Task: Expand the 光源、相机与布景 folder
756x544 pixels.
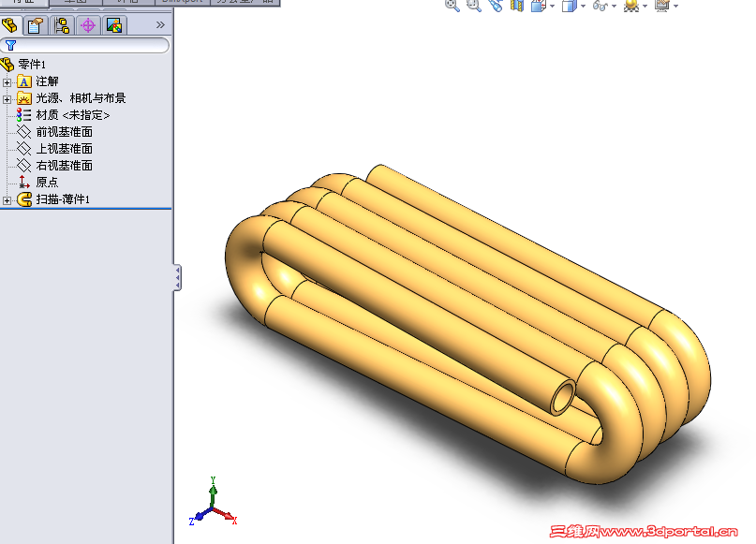Action: (x=7, y=99)
